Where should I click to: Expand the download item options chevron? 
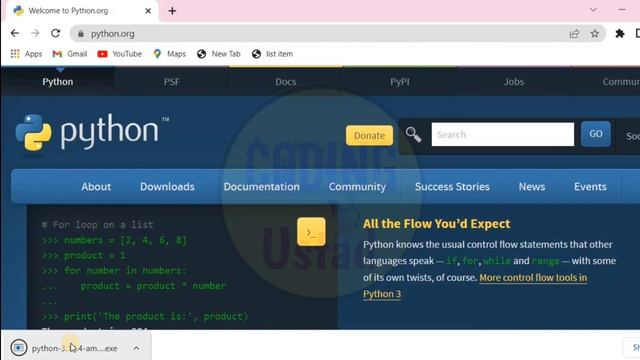click(x=136, y=348)
